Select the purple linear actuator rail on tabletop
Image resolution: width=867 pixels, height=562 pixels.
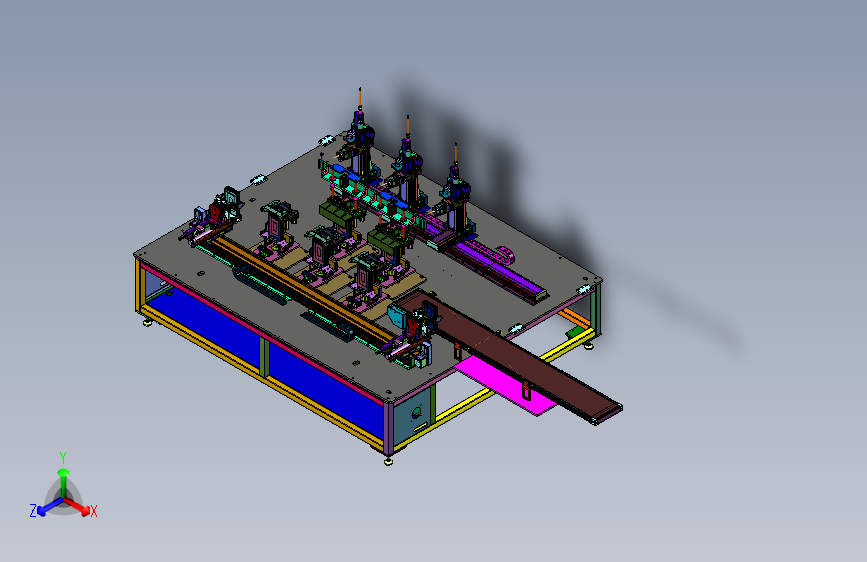[x=497, y=270]
